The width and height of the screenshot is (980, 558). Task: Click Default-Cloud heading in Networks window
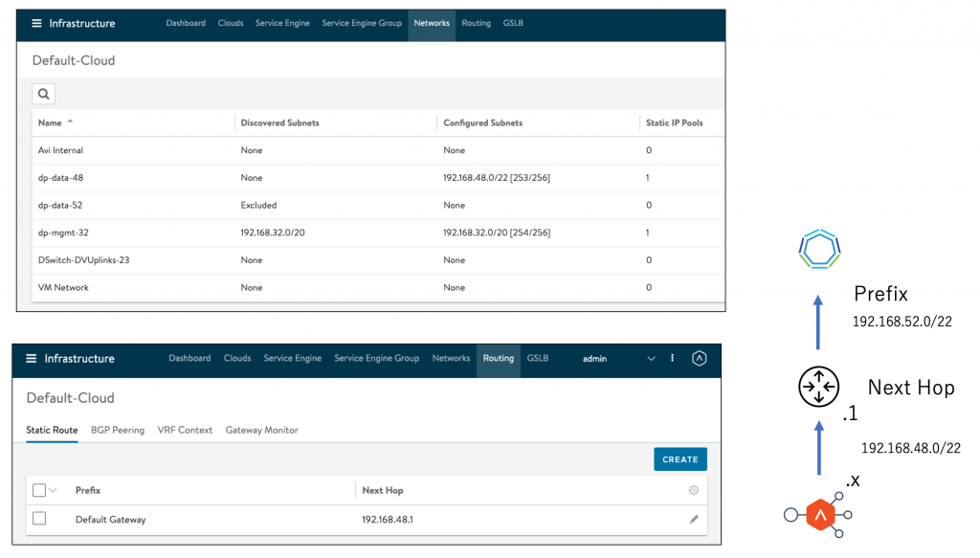(74, 60)
